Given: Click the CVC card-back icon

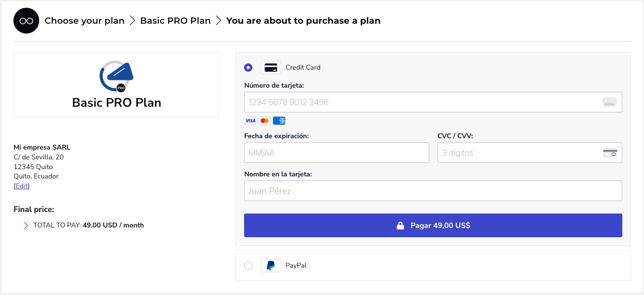Looking at the screenshot, I should tap(610, 153).
